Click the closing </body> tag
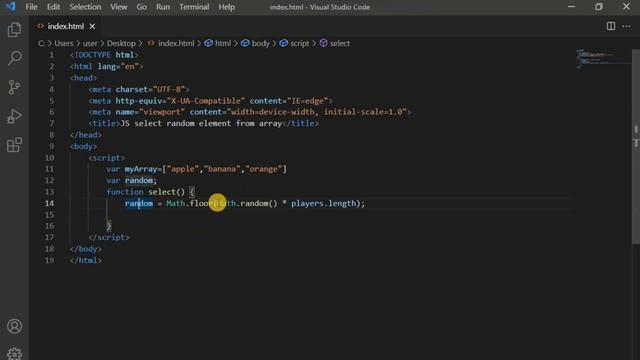Viewport: 640px width, 360px height. point(86,249)
